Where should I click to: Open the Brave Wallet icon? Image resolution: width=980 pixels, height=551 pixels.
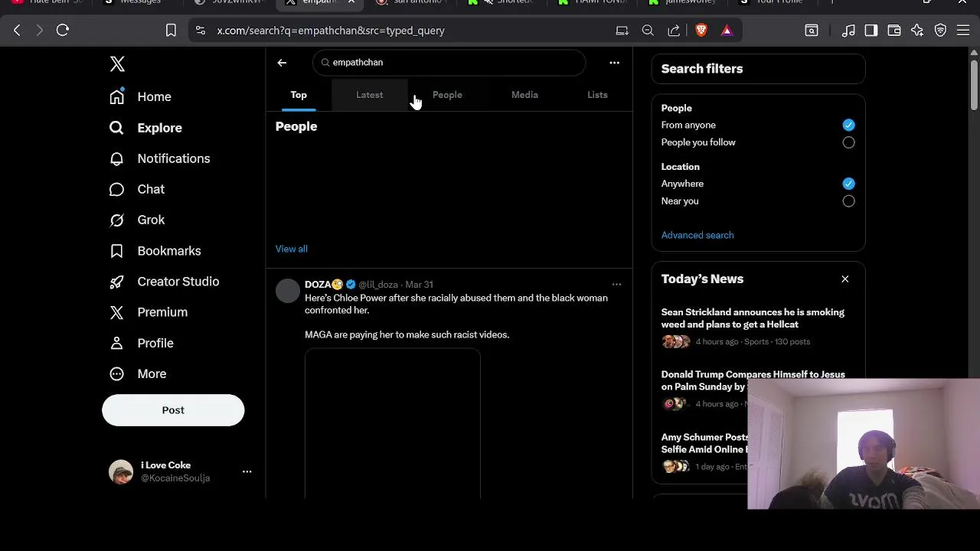click(x=894, y=31)
